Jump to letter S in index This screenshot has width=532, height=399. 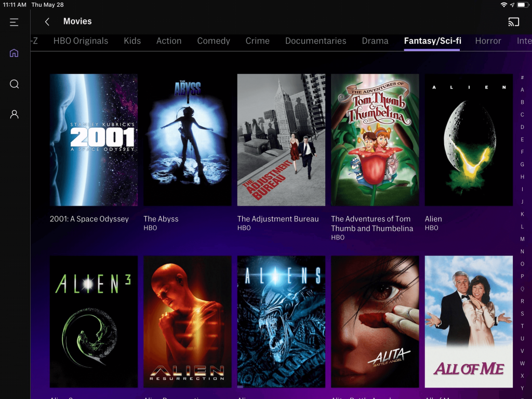click(x=522, y=314)
